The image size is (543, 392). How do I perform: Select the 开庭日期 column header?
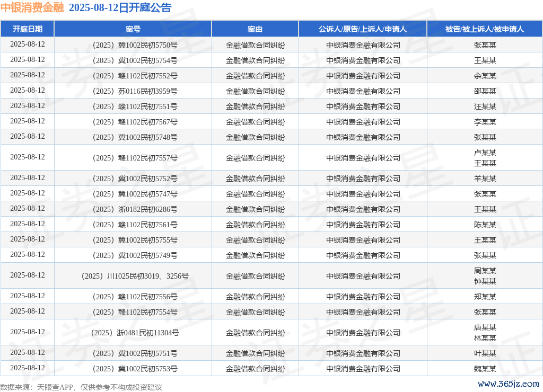pos(28,29)
